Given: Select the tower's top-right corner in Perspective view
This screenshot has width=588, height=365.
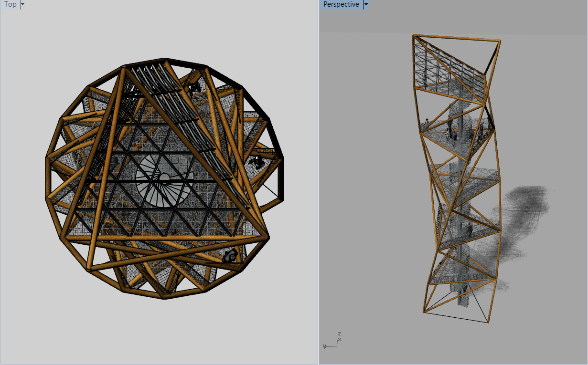Looking at the screenshot, I should 499,42.
